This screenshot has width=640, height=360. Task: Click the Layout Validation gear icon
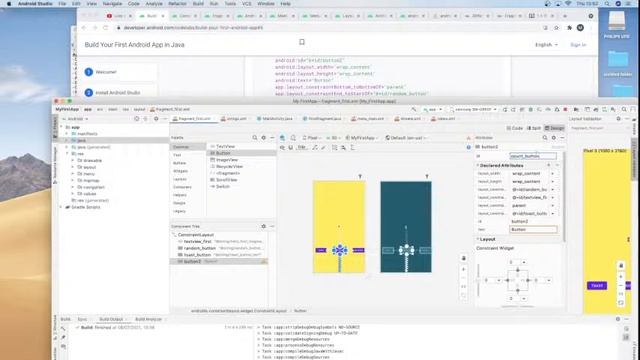(618, 119)
